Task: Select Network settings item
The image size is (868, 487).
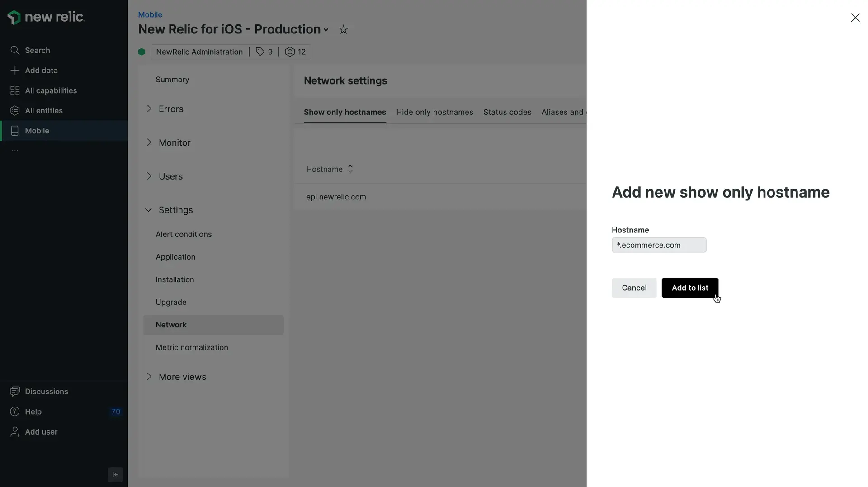Action: tap(213, 325)
